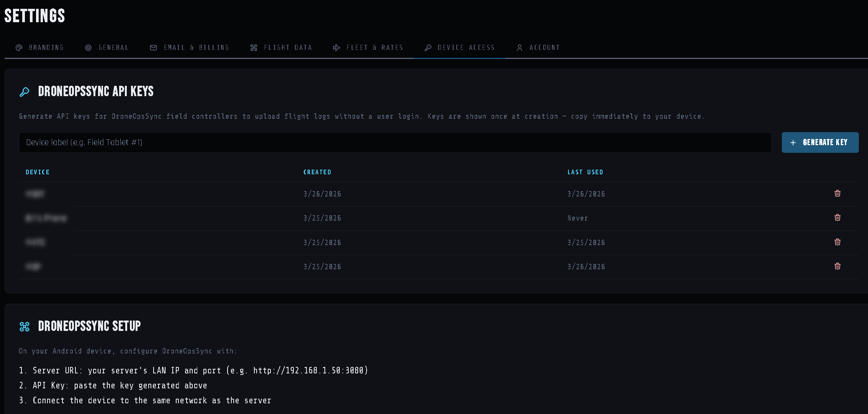Select the Fleet & Rates tab
This screenshot has width=868, height=414.
tap(368, 47)
